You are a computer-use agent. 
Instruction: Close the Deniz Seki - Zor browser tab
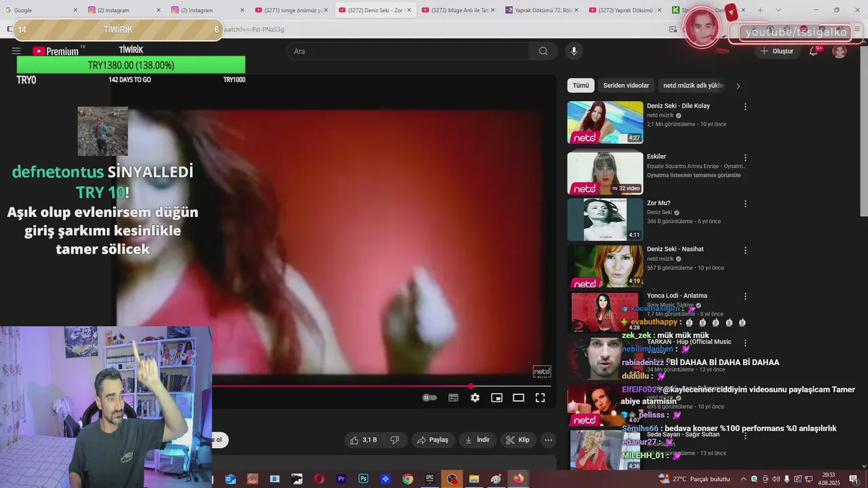pyautogui.click(x=408, y=10)
